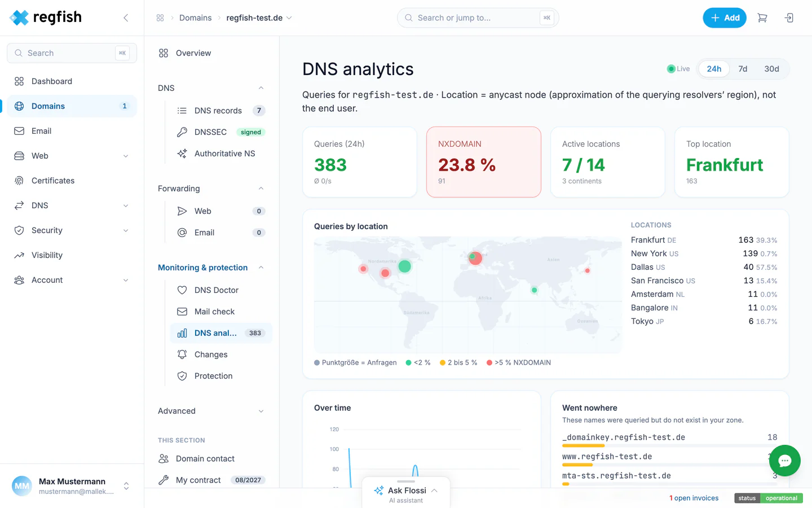The image size is (812, 508).
Task: Click in the sidebar Search field
Action: [72, 53]
